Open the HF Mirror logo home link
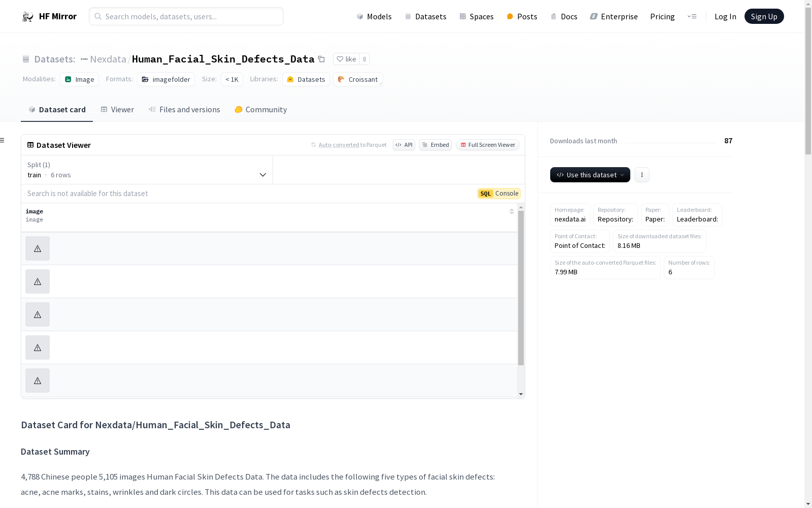This screenshot has width=812, height=508. click(x=49, y=16)
